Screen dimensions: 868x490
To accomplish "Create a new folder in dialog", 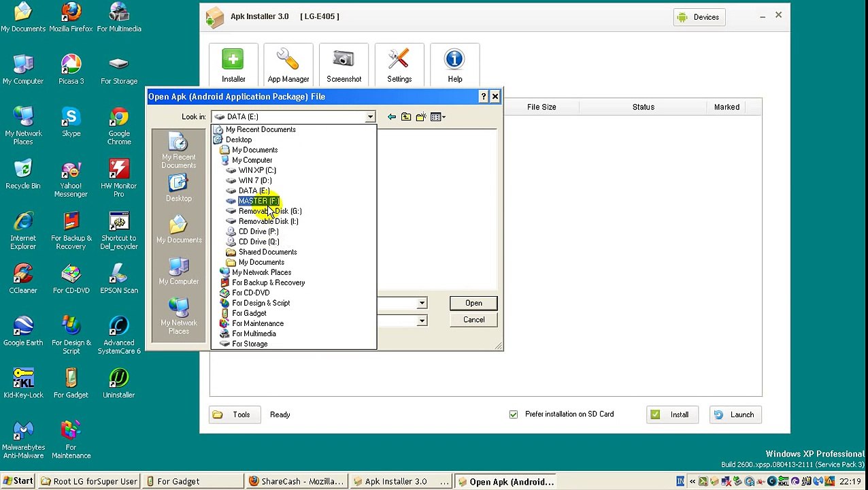I will 421,117.
